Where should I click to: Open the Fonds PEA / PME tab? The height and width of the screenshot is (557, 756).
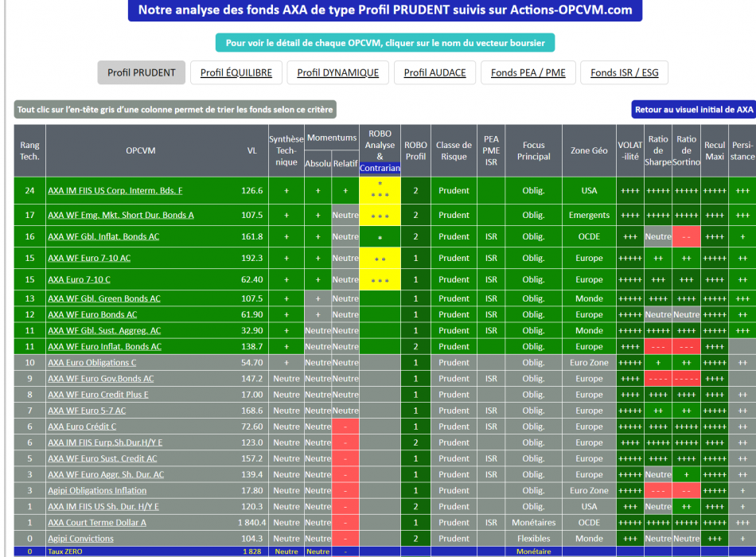click(528, 73)
